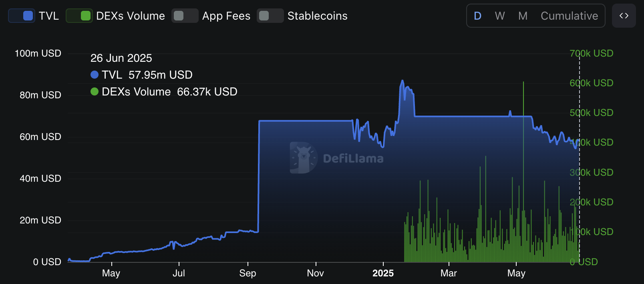Disable the DEXs Volume toggle
Image resolution: width=644 pixels, height=284 pixels.
point(79,16)
